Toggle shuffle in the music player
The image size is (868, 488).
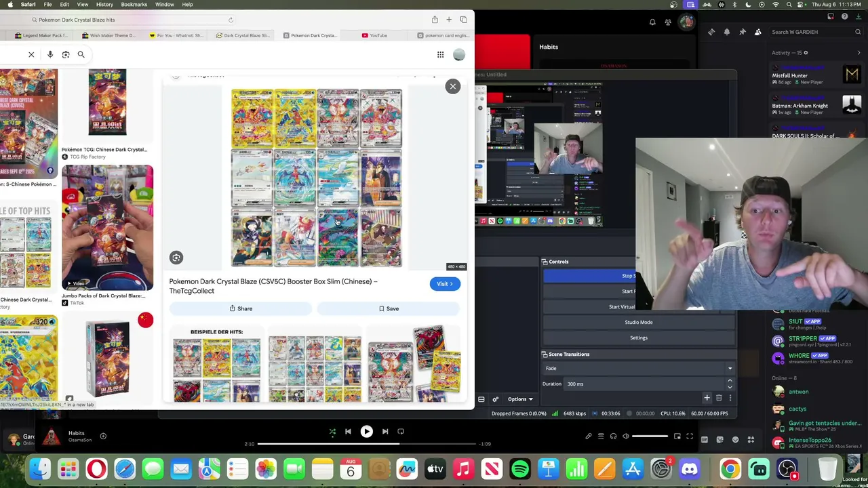[332, 431]
